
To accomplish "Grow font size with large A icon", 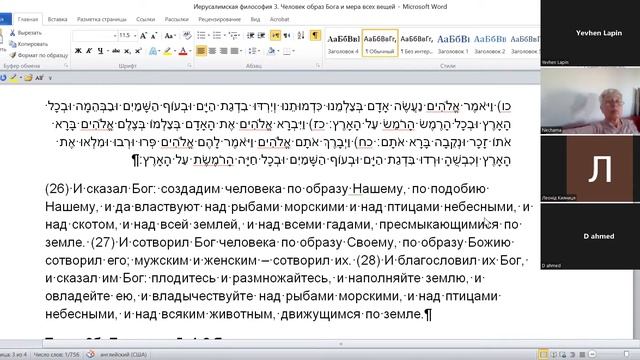I will click(143, 36).
